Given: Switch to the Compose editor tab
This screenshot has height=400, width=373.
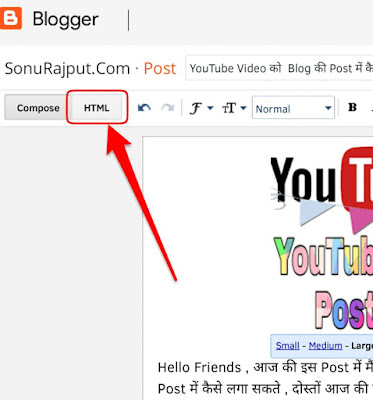Looking at the screenshot, I should (x=38, y=108).
